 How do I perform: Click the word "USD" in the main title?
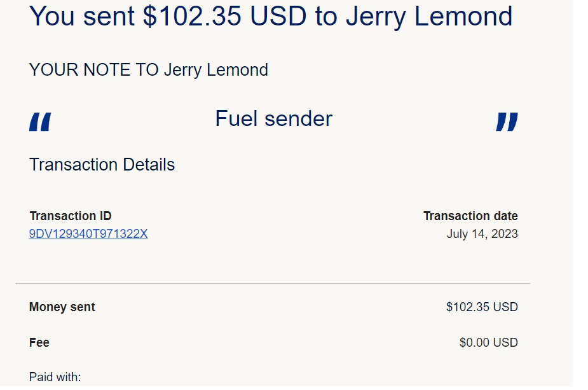coord(278,17)
